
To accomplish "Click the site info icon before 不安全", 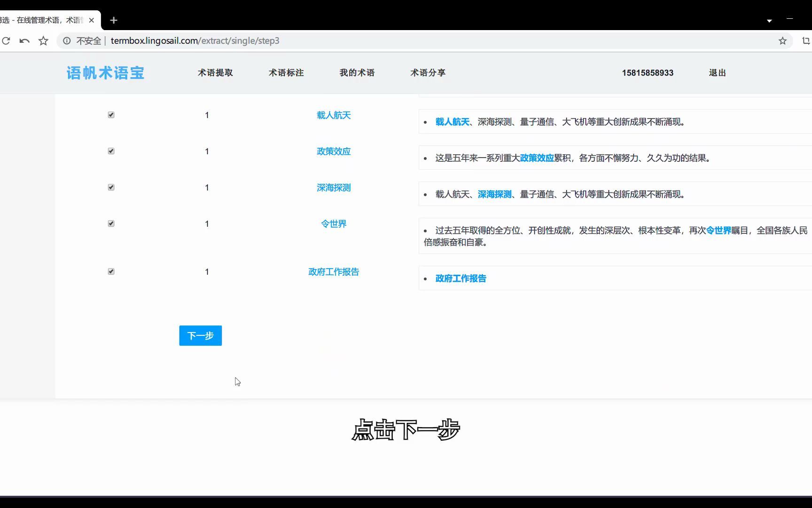I will 67,41.
